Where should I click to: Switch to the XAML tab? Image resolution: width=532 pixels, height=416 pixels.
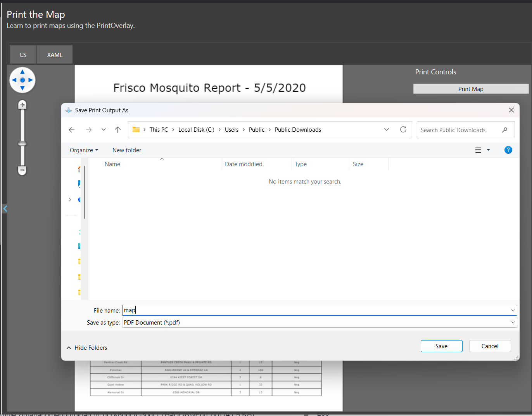[x=55, y=55]
